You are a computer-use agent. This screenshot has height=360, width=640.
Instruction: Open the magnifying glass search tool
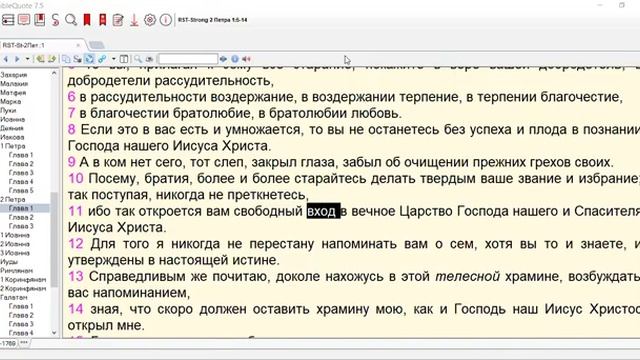pyautogui.click(x=71, y=20)
